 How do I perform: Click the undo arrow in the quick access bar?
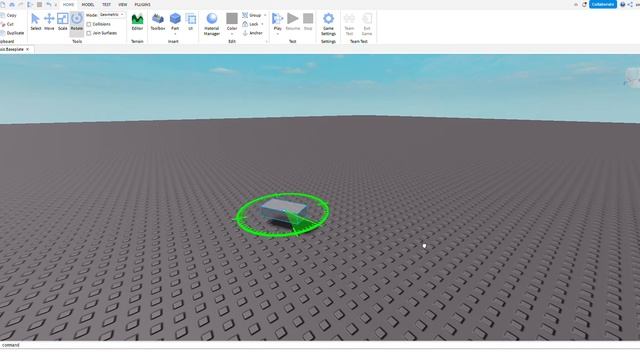(x=49, y=4)
